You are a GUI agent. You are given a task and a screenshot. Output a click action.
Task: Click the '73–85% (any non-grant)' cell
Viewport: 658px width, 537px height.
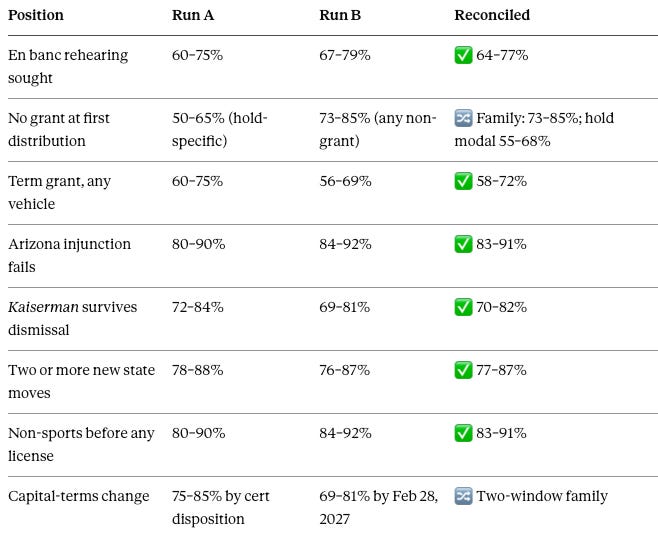point(378,129)
